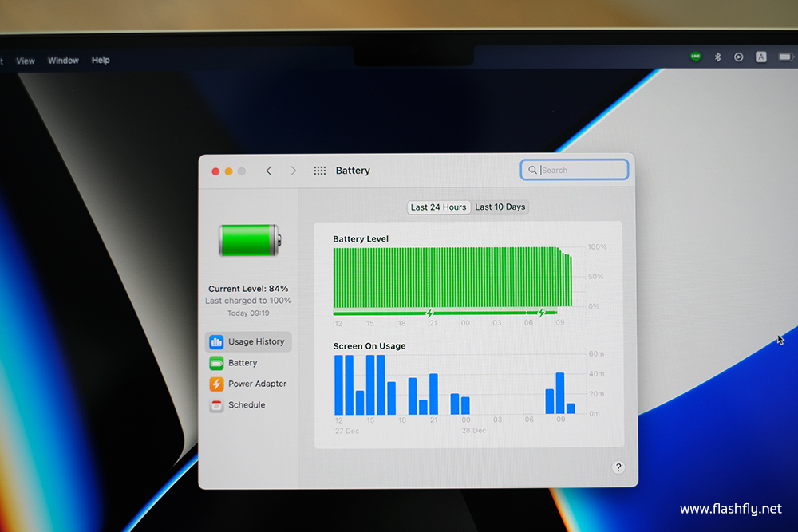Click the Show All preferences grid icon

[320, 171]
